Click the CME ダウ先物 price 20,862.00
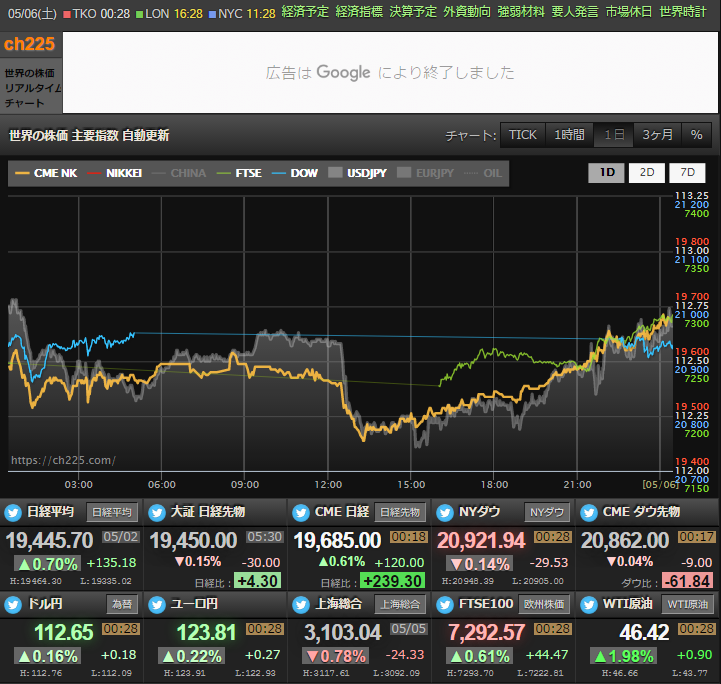 tap(625, 541)
